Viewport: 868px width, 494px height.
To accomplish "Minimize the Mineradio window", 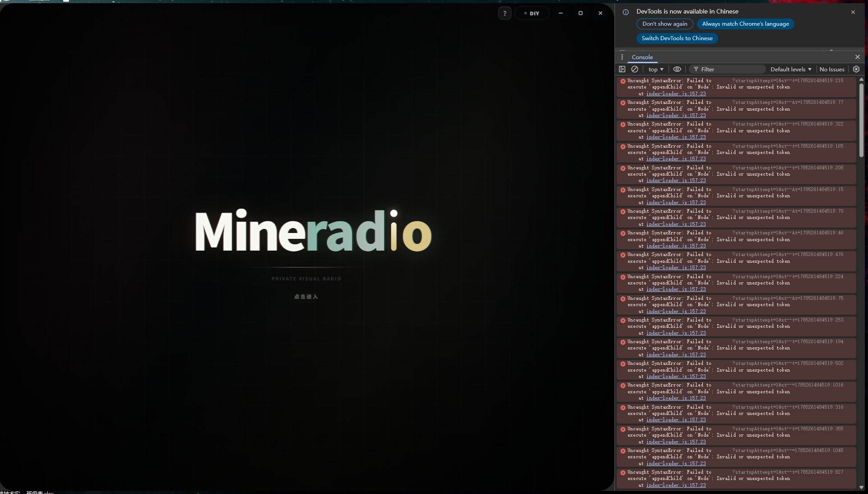I will click(x=561, y=14).
